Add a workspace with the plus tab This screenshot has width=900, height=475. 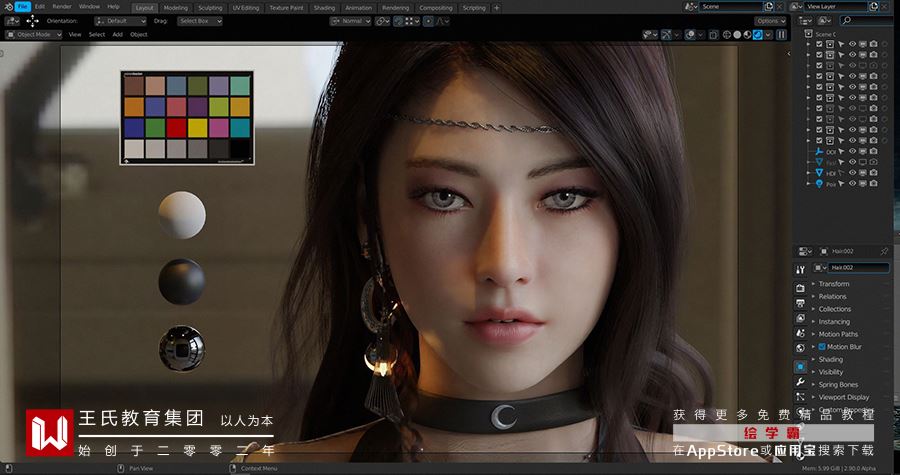point(496,8)
